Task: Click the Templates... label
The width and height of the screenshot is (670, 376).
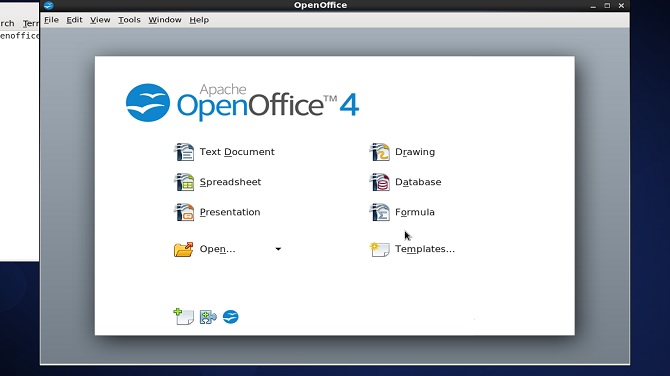Action: [x=425, y=249]
